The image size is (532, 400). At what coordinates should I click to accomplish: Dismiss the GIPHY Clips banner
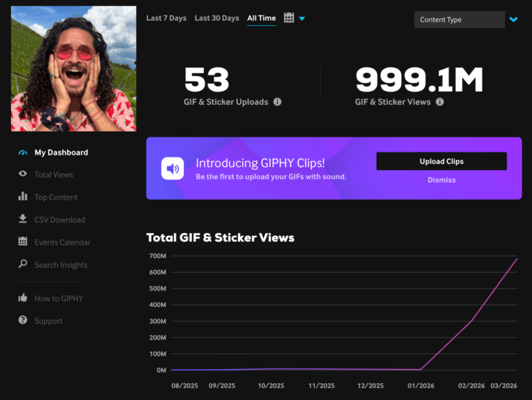[x=441, y=180]
